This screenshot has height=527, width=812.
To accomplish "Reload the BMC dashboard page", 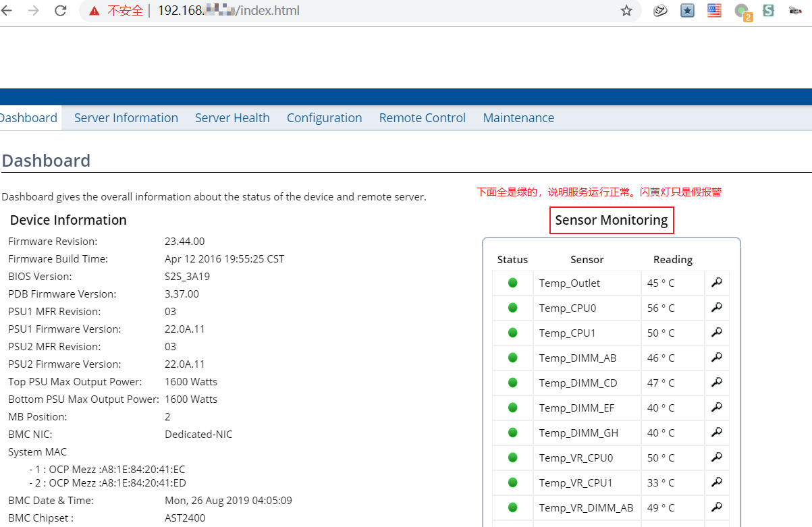I will tap(61, 11).
